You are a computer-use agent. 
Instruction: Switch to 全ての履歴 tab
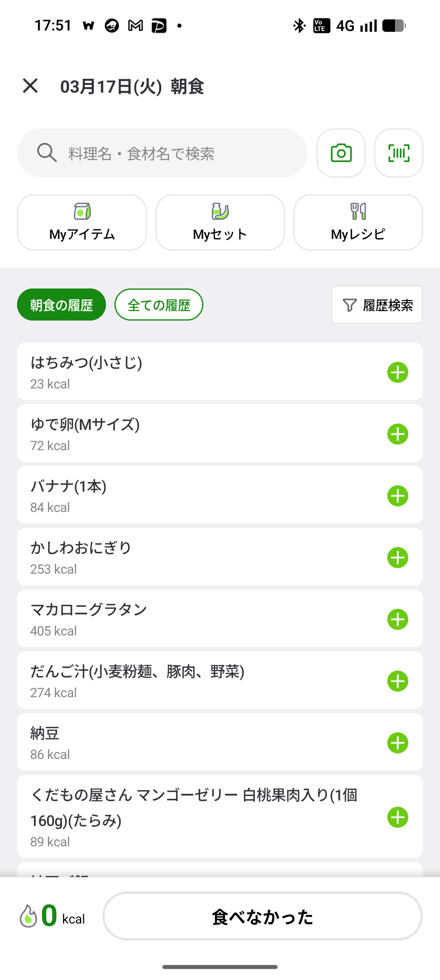(x=159, y=305)
